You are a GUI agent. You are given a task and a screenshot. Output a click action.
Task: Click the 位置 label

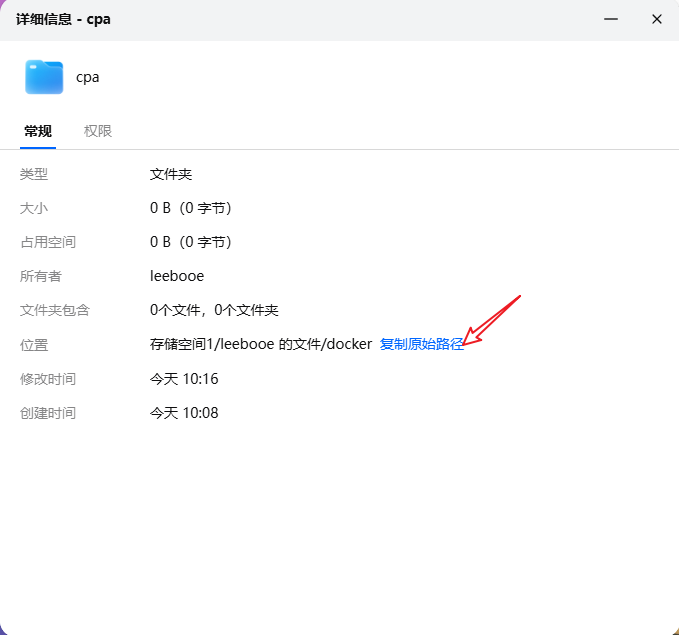coord(34,345)
